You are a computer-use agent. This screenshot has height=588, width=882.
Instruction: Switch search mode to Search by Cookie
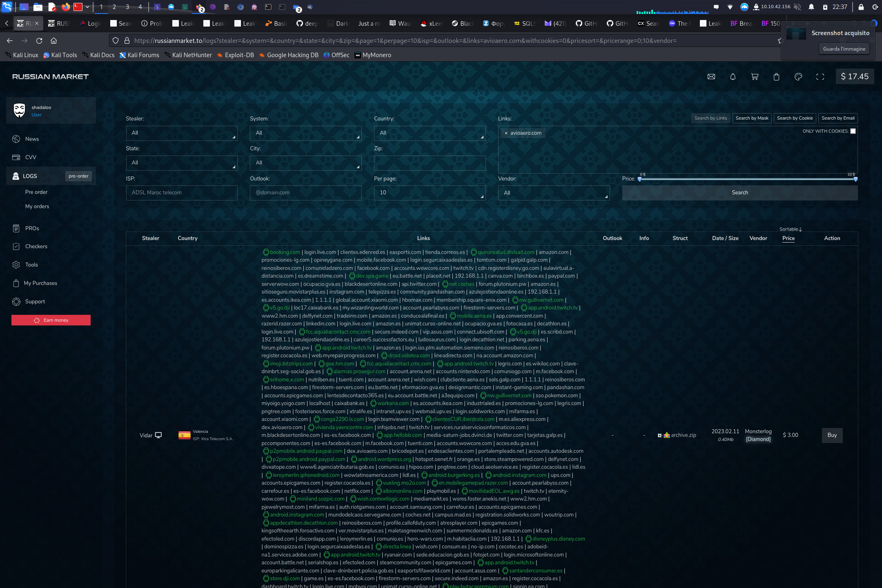[x=795, y=118]
